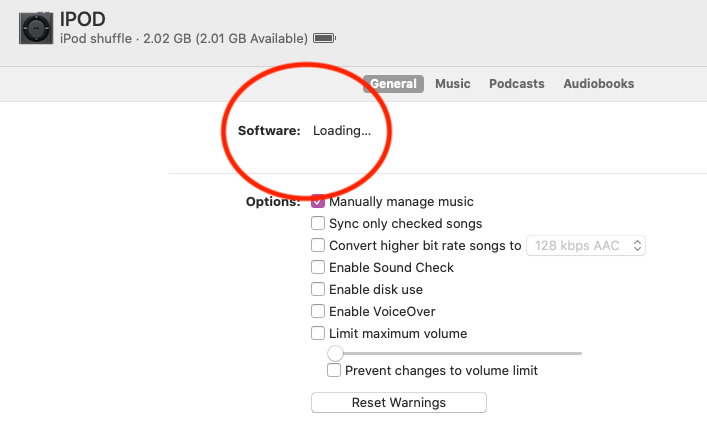The width and height of the screenshot is (707, 434).
Task: Enable Sound Check checkbox
Action: coord(318,267)
